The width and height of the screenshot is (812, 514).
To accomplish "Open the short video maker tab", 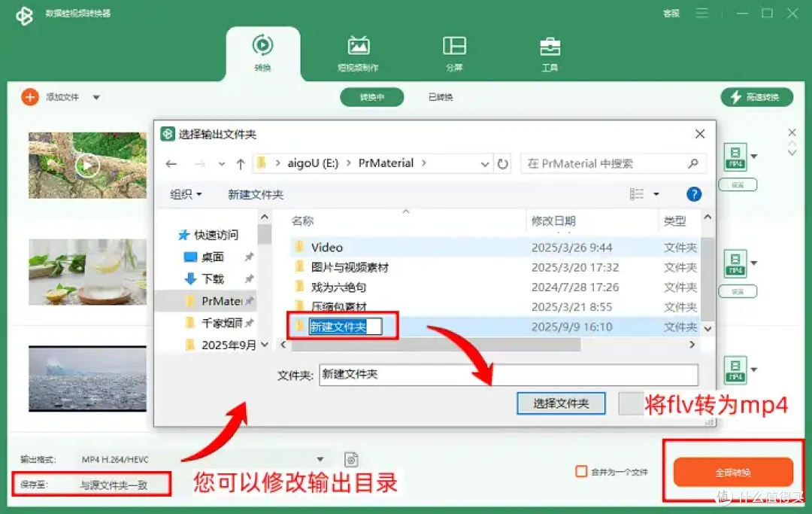I will pyautogui.click(x=359, y=53).
